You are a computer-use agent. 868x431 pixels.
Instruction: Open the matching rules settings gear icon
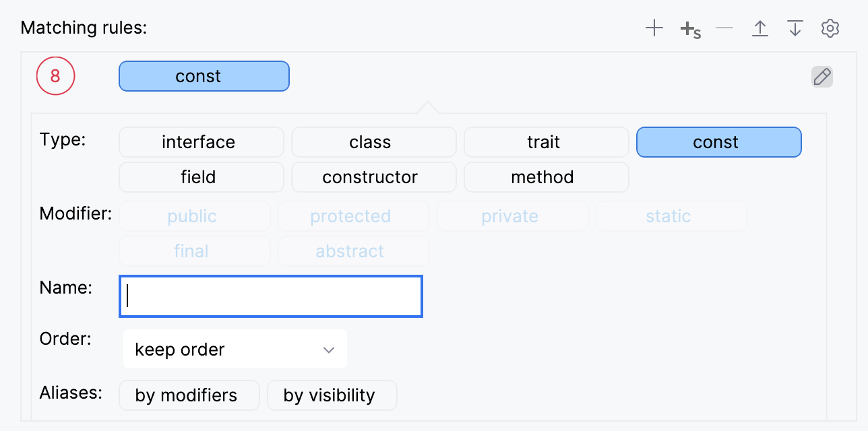(x=830, y=28)
